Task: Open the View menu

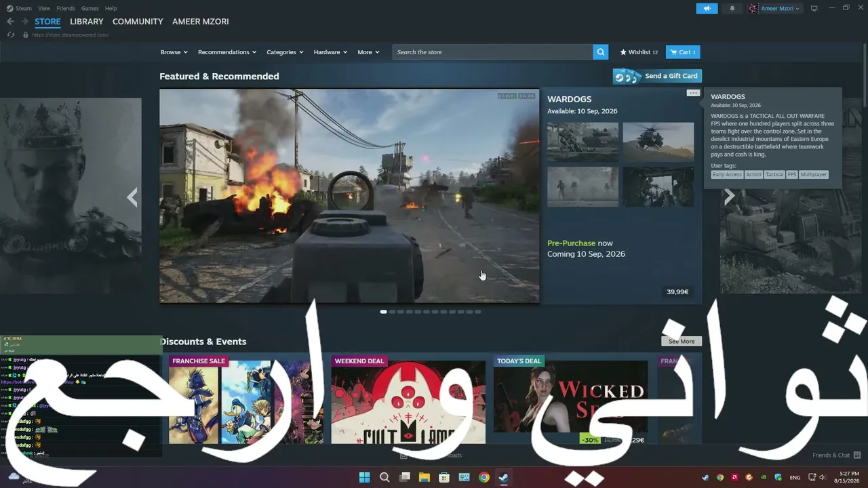Action: [x=44, y=8]
